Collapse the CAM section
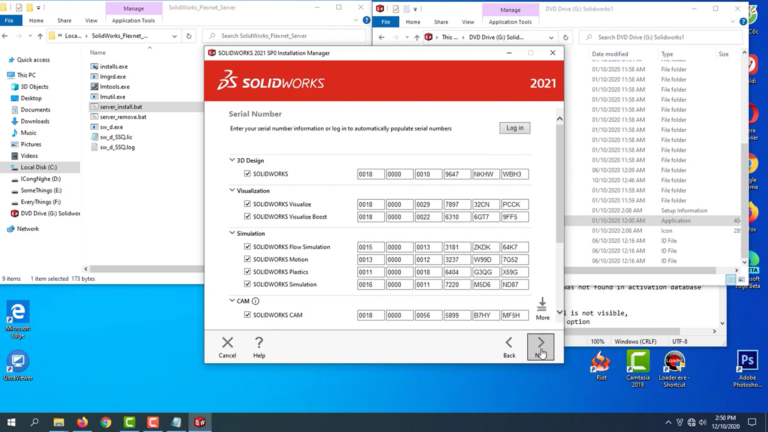The height and width of the screenshot is (432, 768). tap(232, 301)
